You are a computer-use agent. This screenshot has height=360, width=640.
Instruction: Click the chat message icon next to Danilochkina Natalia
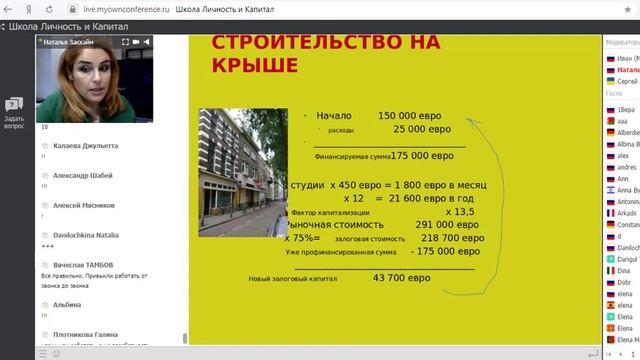pyautogui.click(x=45, y=235)
